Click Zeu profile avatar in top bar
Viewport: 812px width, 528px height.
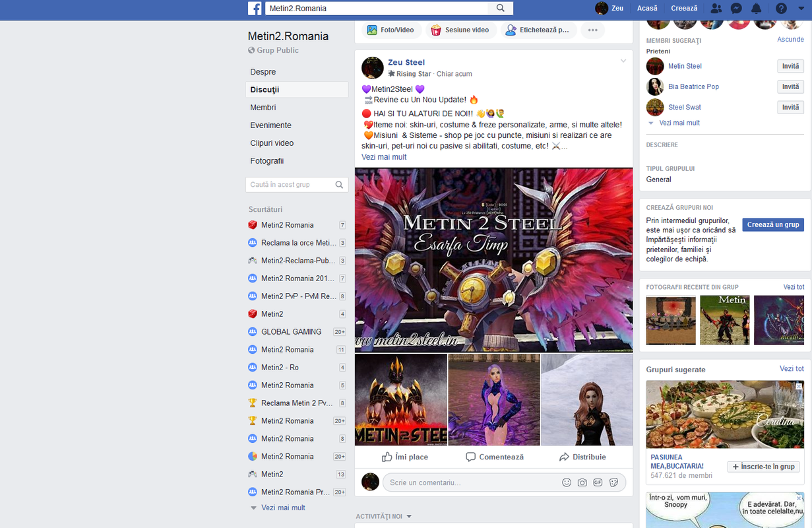[x=602, y=9]
